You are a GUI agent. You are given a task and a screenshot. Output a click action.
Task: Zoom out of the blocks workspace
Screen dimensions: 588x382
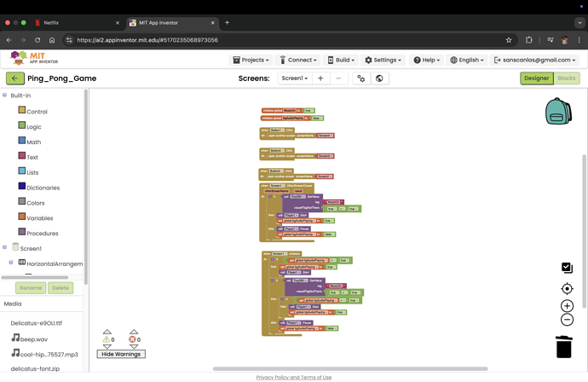567,320
